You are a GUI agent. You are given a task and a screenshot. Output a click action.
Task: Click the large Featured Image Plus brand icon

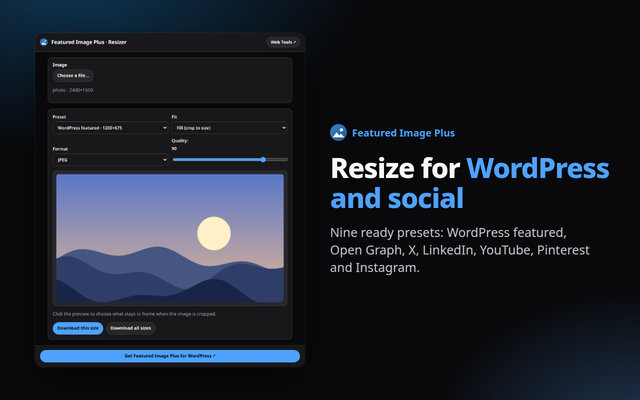338,133
